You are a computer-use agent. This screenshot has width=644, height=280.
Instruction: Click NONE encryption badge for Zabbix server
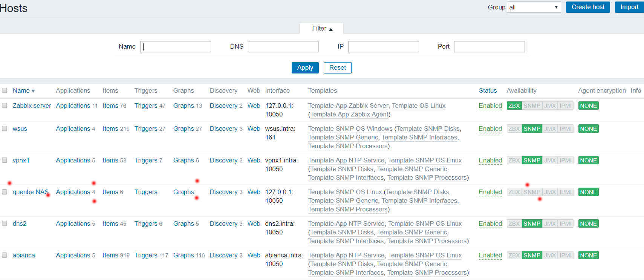pyautogui.click(x=588, y=106)
